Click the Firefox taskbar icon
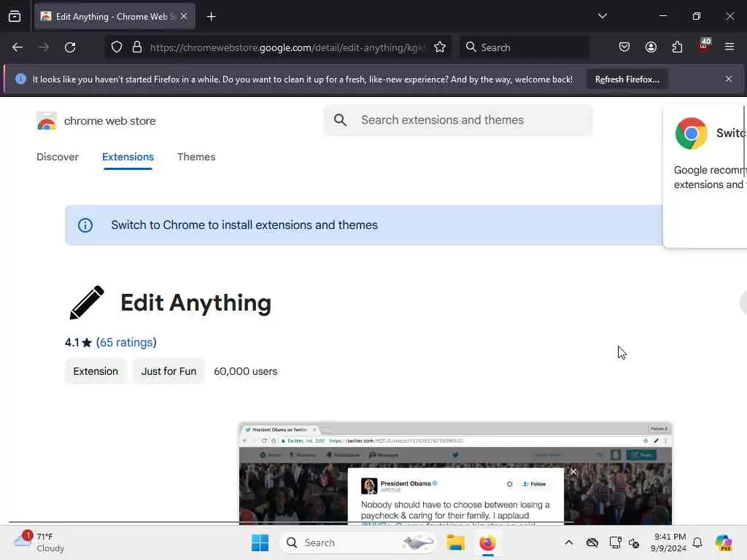 pos(487,542)
